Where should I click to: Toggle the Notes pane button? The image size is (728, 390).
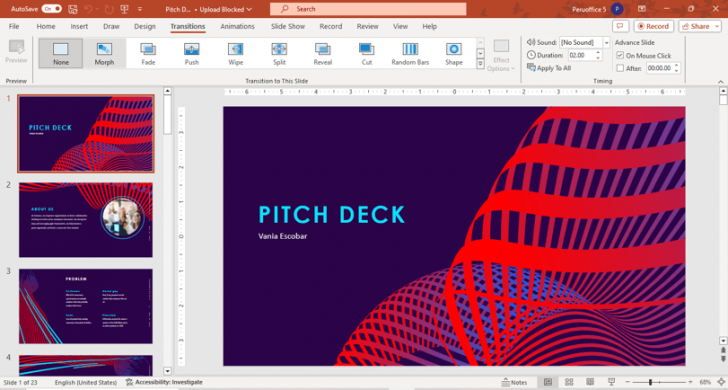point(514,383)
